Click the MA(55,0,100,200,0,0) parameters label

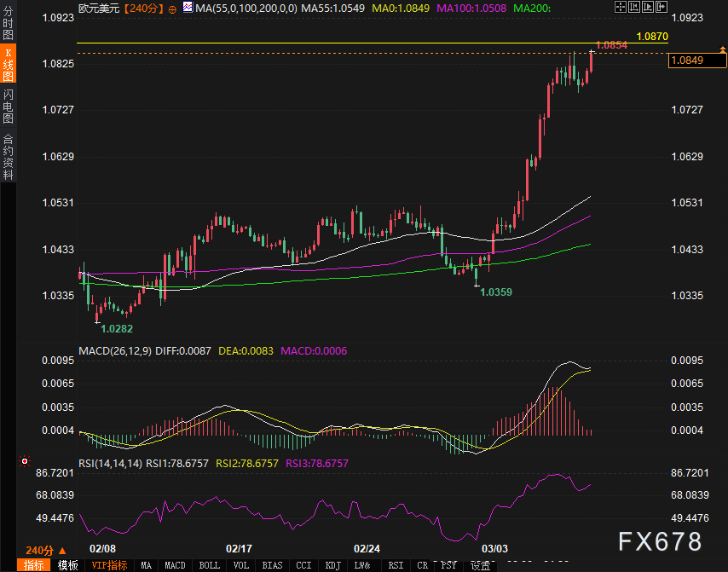pyautogui.click(x=246, y=9)
